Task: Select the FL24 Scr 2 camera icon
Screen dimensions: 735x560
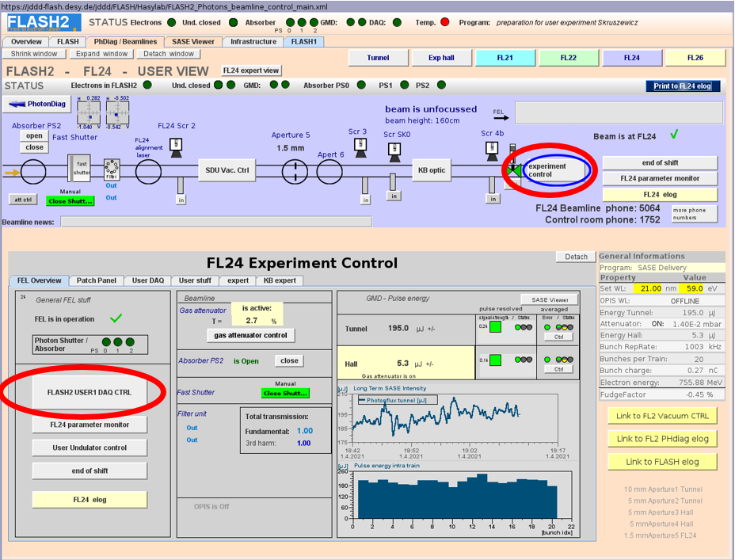Action: point(177,145)
